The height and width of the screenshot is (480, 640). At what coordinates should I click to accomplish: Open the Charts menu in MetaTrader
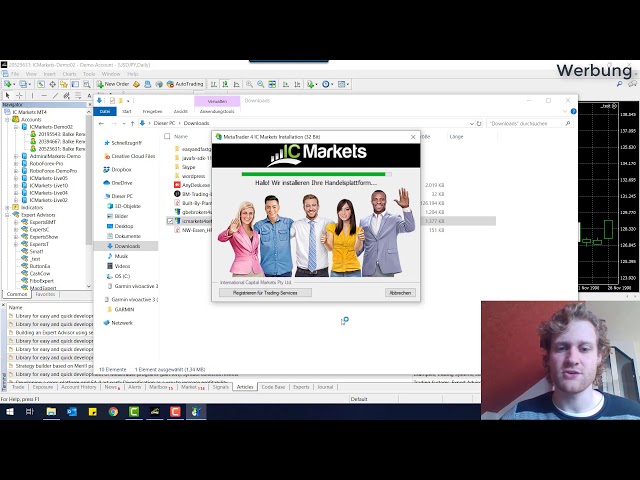coord(69,74)
